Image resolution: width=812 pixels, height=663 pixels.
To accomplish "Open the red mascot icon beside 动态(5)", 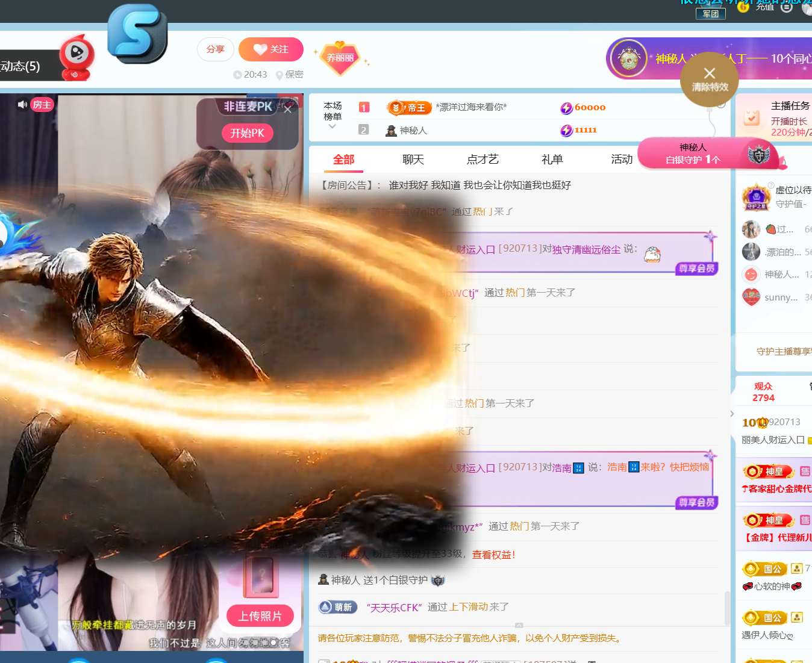I will tap(76, 57).
